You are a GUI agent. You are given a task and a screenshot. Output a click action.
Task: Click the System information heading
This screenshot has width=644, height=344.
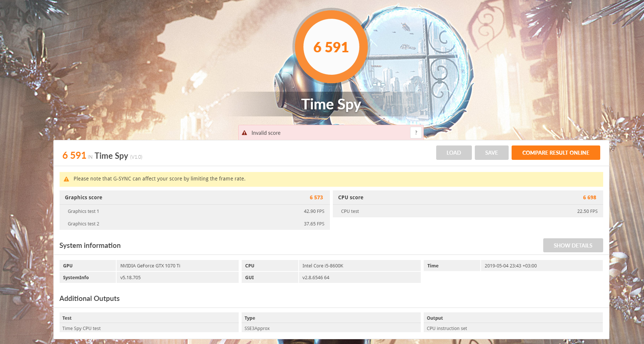tap(90, 246)
